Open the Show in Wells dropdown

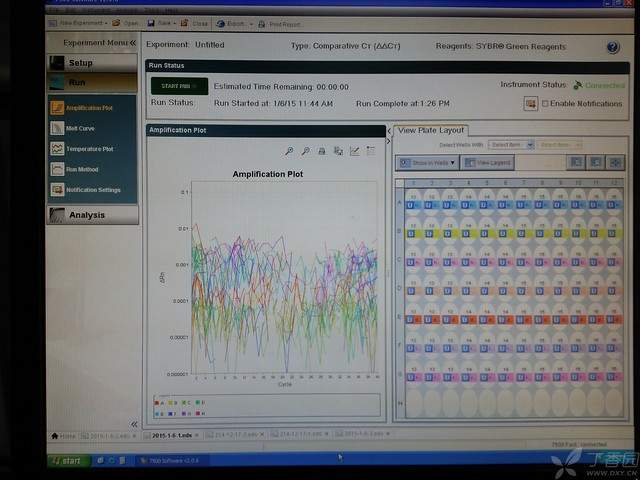(x=427, y=163)
